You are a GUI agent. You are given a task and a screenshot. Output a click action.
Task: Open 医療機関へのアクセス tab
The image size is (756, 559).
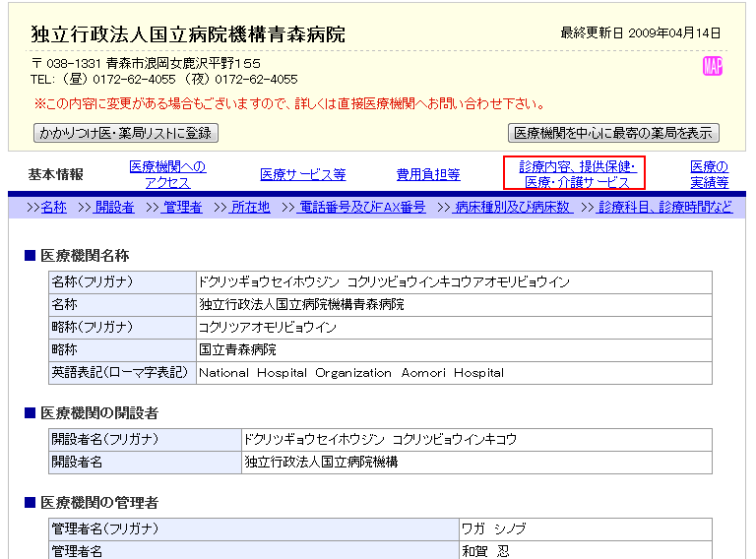(167, 174)
